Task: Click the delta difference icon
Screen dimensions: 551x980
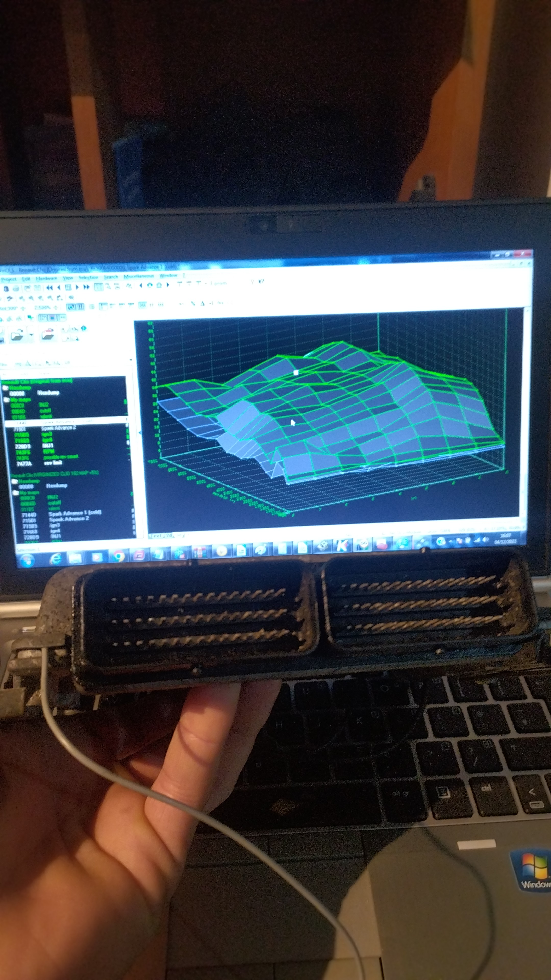Action: pos(202,304)
